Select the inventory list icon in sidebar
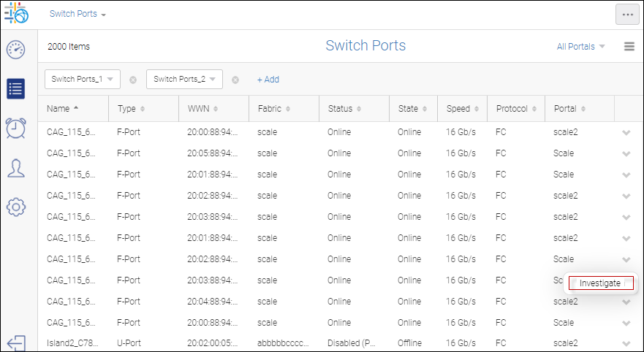Viewport: 644px width, 352px height. 16,88
